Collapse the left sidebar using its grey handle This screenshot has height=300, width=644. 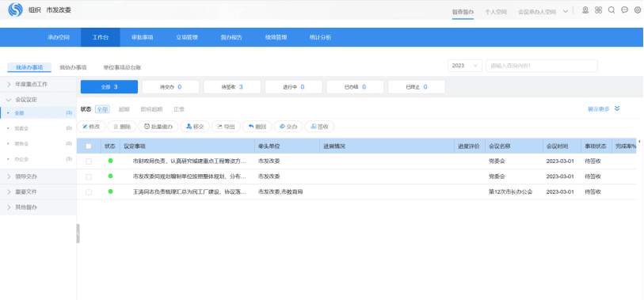78,234
